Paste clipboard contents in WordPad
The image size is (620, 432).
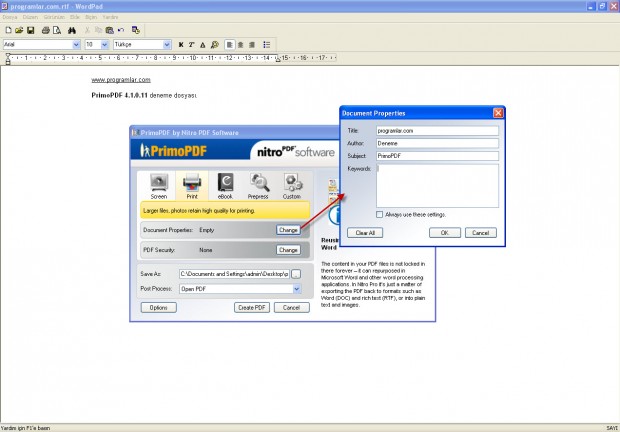(110, 30)
